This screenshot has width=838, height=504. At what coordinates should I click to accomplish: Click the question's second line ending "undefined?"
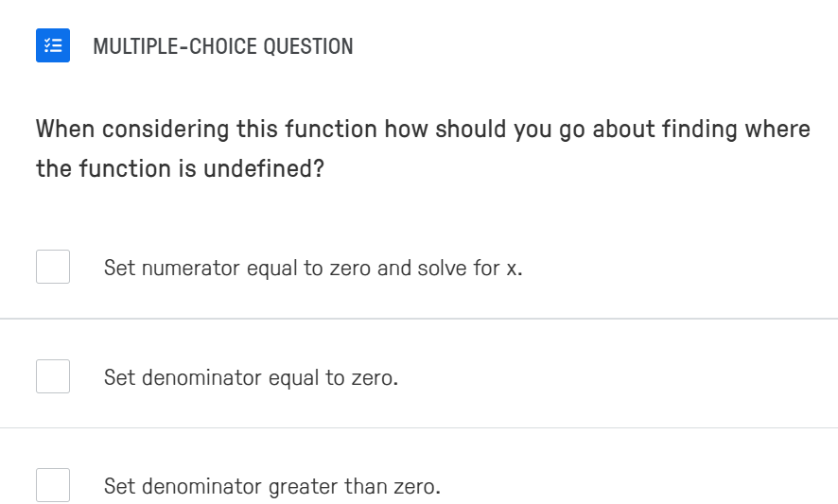tap(180, 169)
